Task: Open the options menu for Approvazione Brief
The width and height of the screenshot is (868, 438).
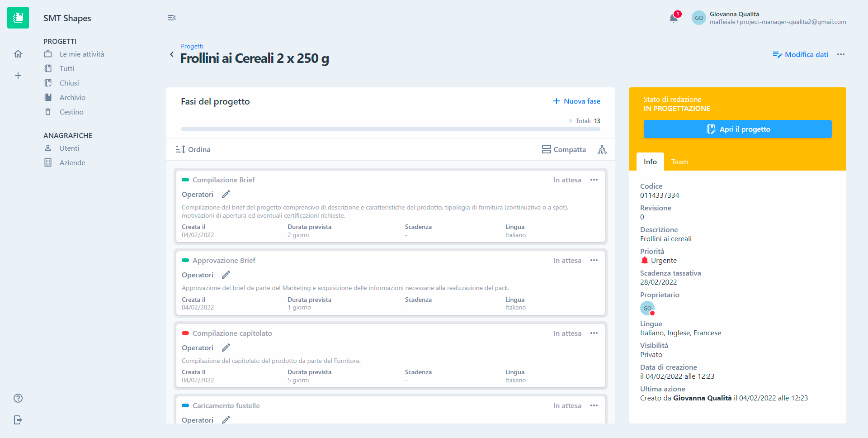Action: (x=594, y=260)
